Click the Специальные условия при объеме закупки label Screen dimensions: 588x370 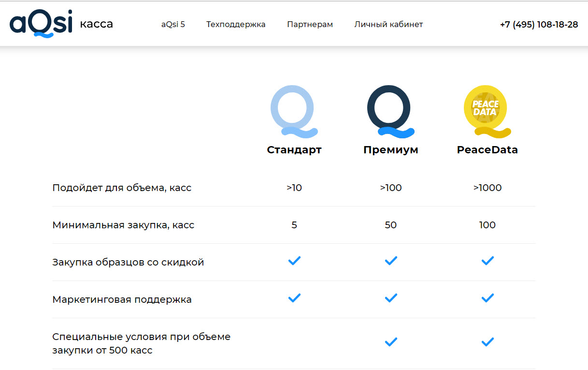pyautogui.click(x=142, y=343)
